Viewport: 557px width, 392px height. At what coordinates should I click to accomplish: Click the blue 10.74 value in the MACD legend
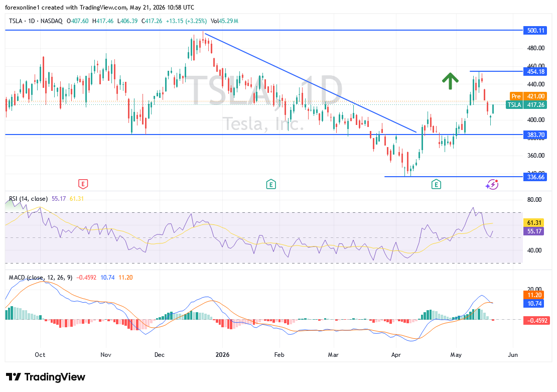pyautogui.click(x=107, y=278)
